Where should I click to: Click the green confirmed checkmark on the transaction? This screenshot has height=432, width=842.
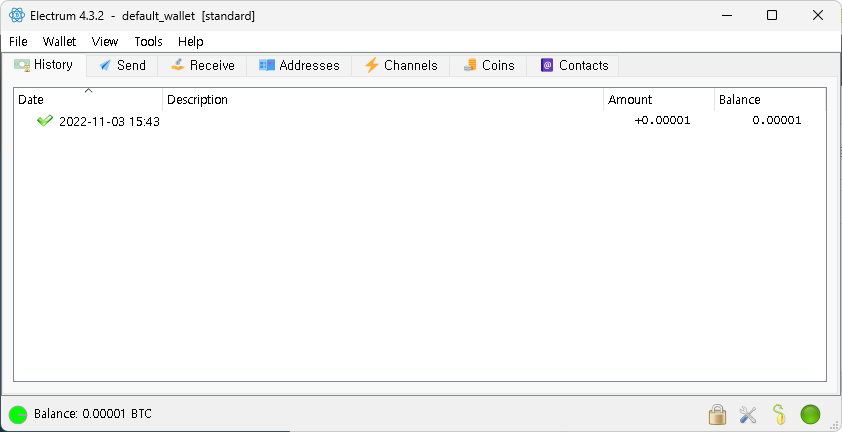[x=45, y=120]
